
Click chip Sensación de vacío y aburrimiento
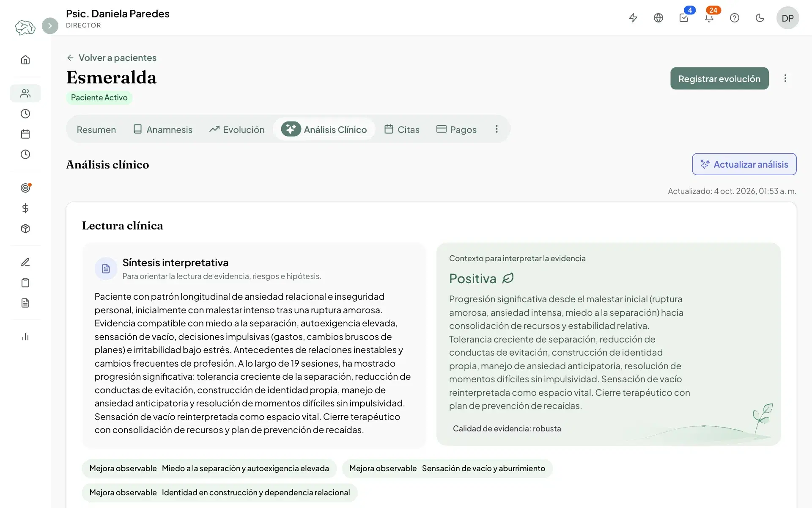tap(447, 469)
